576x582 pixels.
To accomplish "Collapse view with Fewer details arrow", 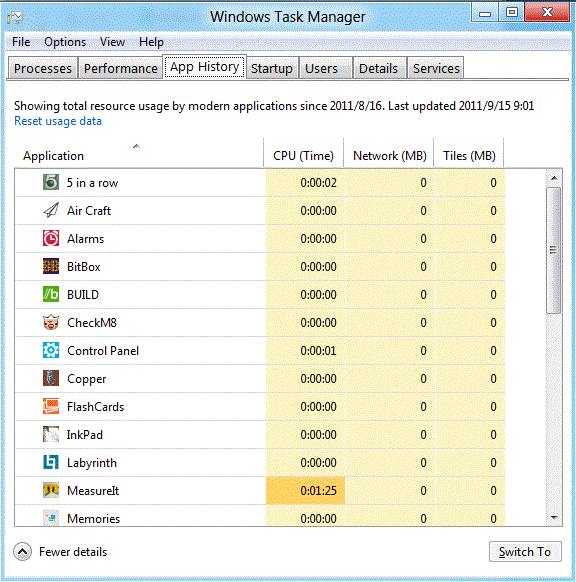I will coord(22,552).
